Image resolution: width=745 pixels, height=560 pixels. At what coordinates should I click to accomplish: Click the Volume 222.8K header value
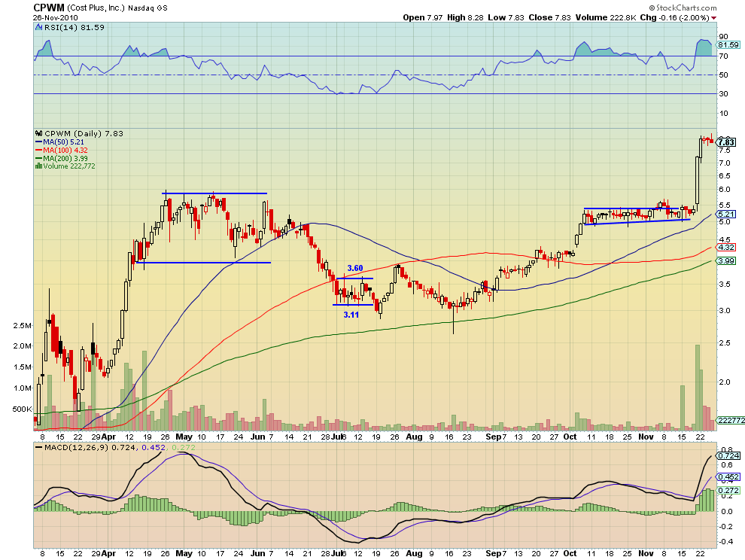coord(606,17)
